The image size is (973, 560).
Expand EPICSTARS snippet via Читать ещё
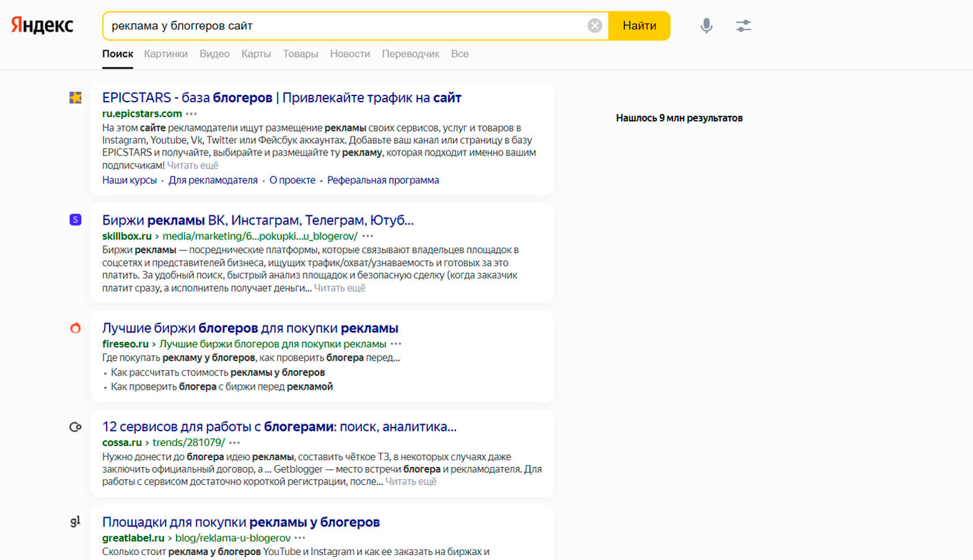point(193,165)
